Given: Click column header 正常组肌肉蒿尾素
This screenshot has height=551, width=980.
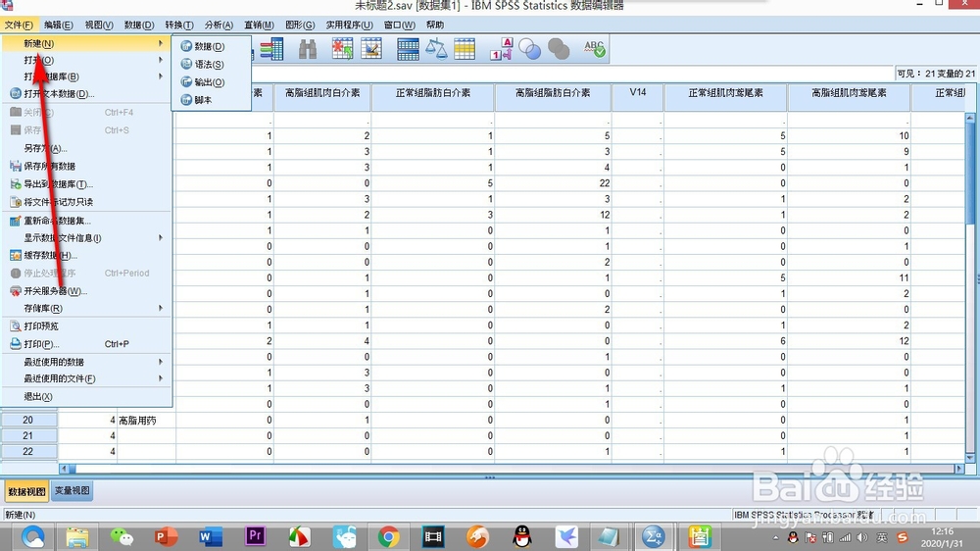Looking at the screenshot, I should [x=725, y=97].
